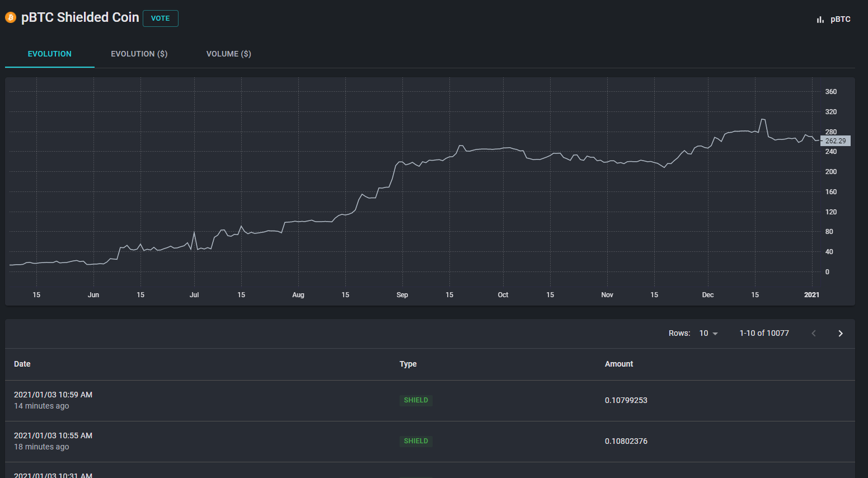This screenshot has height=478, width=868.
Task: Click the Oct label on chart axis
Action: click(503, 295)
